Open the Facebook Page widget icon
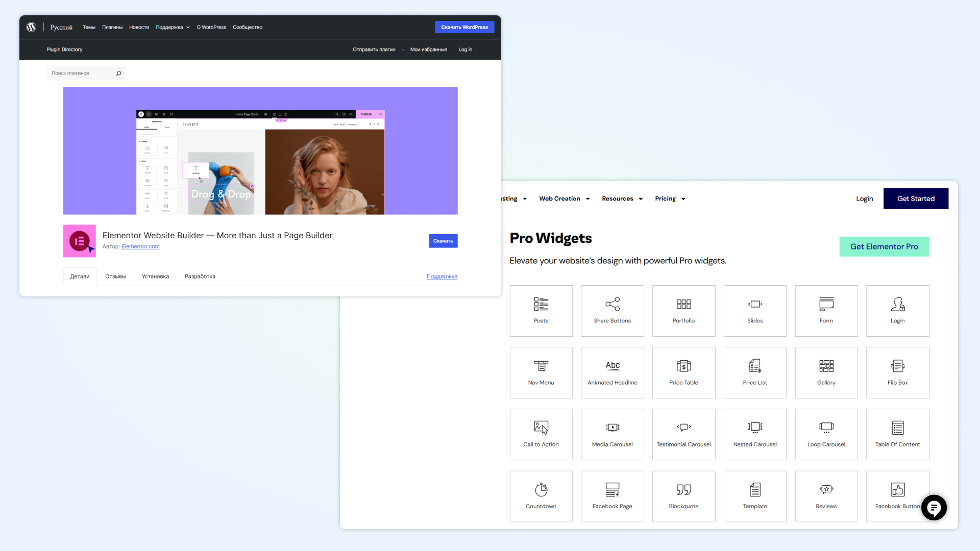The height and width of the screenshot is (551, 980). pos(612,490)
